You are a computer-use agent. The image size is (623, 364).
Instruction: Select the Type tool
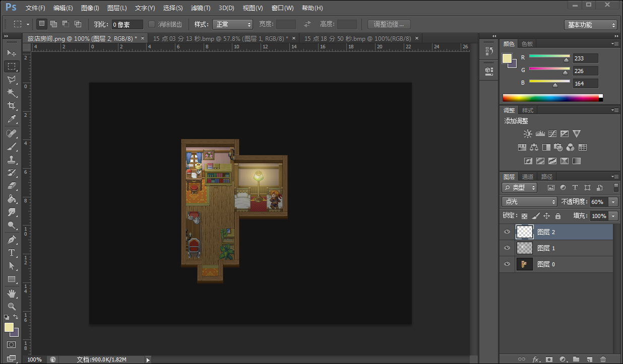pyautogui.click(x=12, y=253)
